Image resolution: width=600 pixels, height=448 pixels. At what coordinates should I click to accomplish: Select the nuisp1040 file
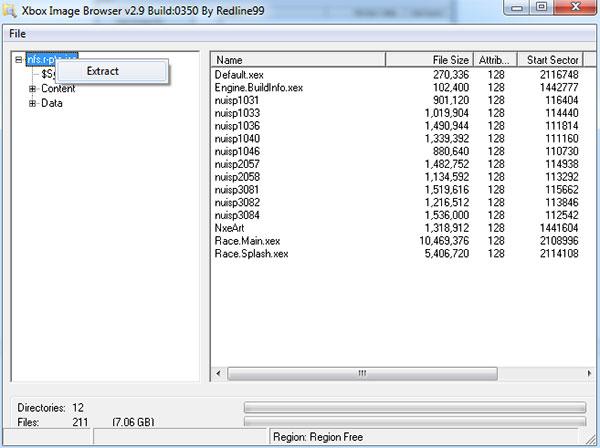point(237,138)
